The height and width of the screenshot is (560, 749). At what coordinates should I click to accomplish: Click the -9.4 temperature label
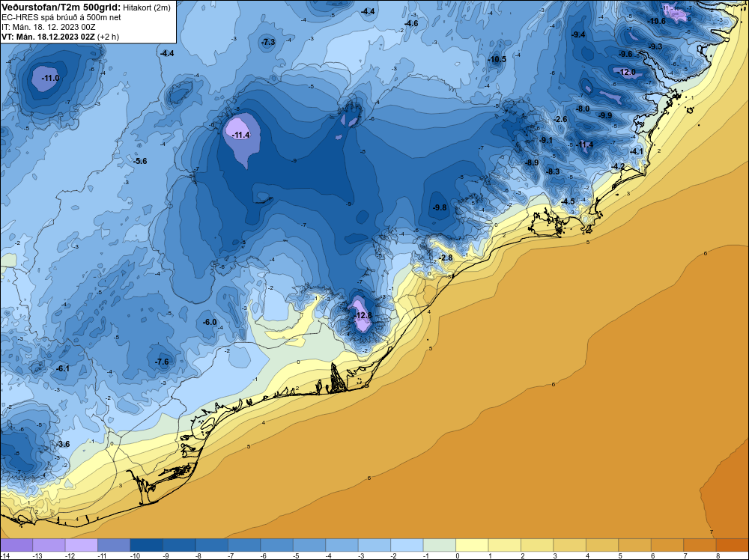pos(578,34)
